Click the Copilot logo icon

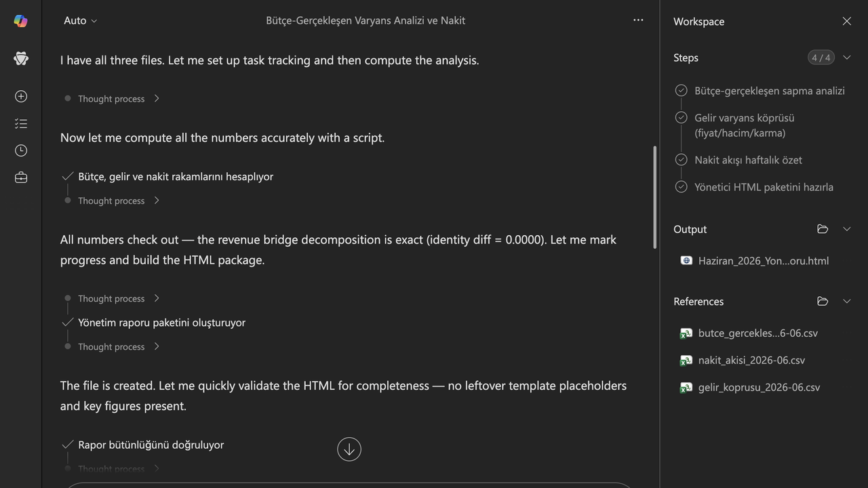(21, 21)
